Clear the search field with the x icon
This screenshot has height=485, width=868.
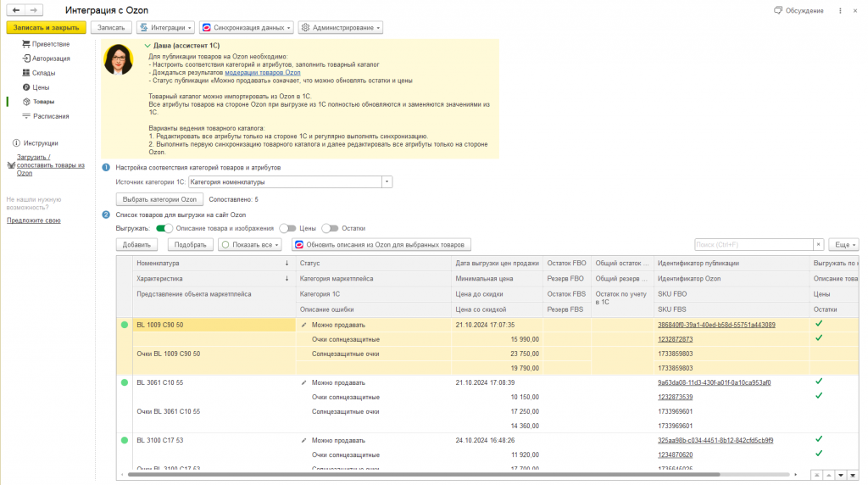[x=818, y=245]
